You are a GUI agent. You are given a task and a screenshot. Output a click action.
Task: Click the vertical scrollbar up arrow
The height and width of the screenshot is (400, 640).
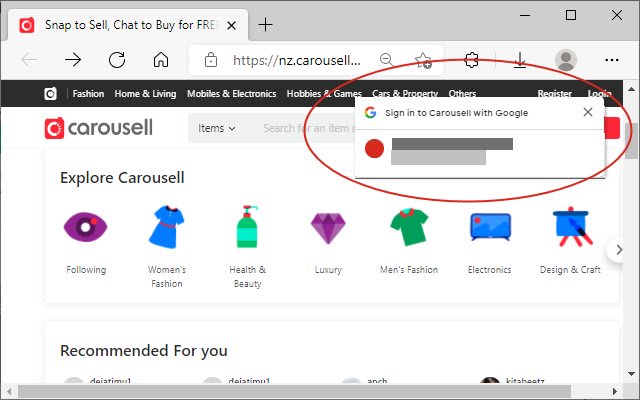(631, 89)
